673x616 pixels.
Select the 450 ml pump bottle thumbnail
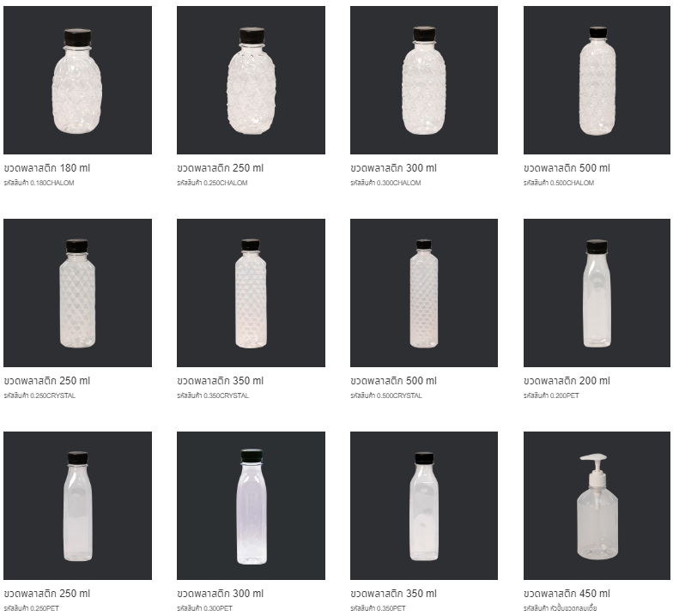point(597,506)
